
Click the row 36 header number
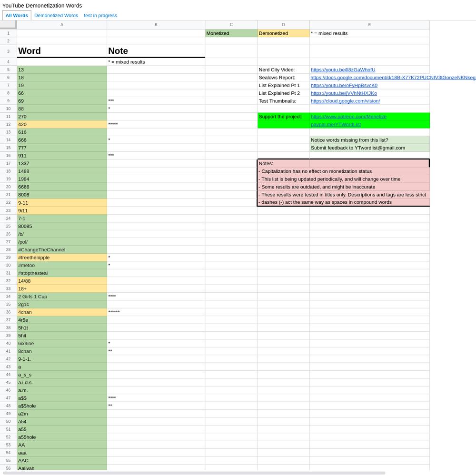click(8, 312)
